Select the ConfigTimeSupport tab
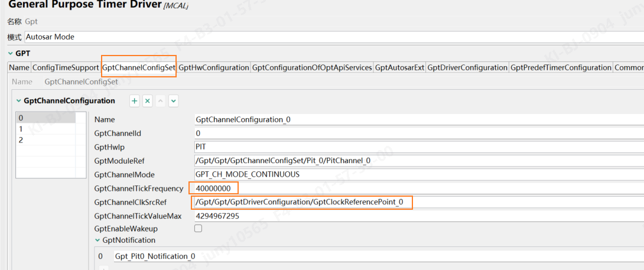 coord(65,68)
